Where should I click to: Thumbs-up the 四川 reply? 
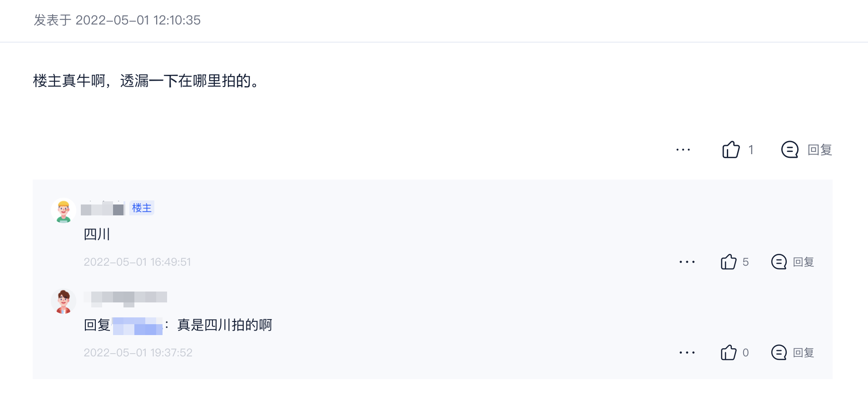pyautogui.click(x=729, y=262)
